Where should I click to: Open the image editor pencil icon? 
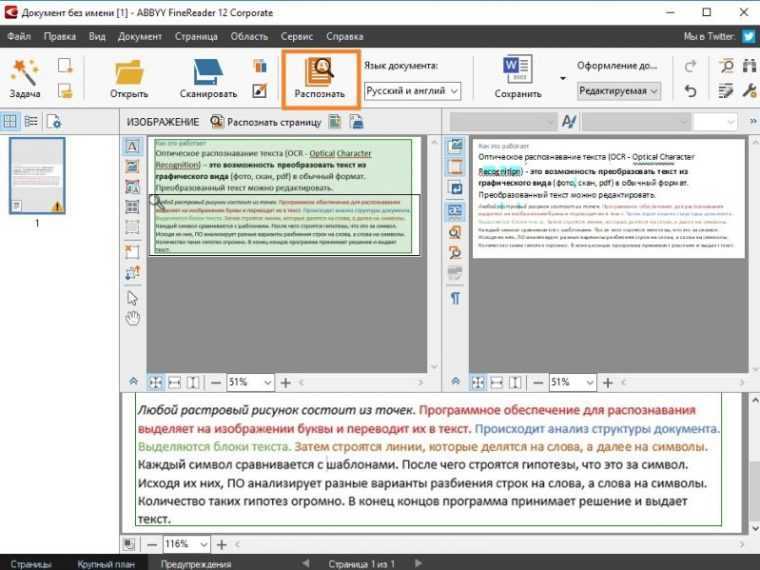260,91
